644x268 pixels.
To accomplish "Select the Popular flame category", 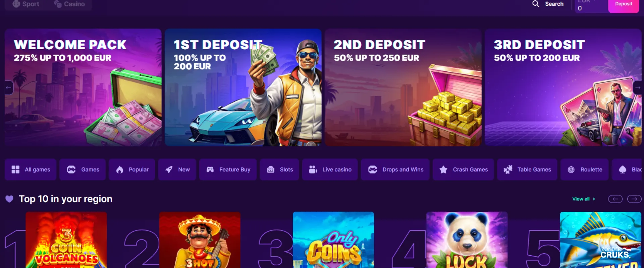I will tap(132, 170).
